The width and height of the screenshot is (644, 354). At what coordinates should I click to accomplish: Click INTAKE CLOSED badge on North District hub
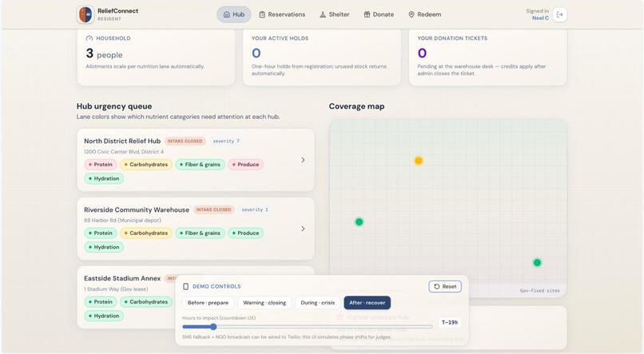coord(185,141)
